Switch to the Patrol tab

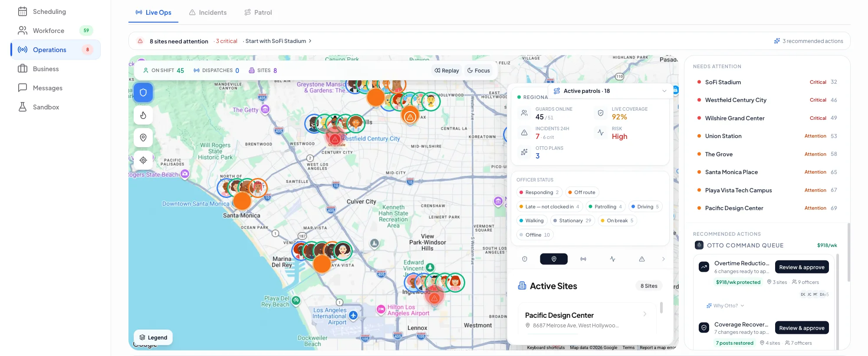pos(258,13)
